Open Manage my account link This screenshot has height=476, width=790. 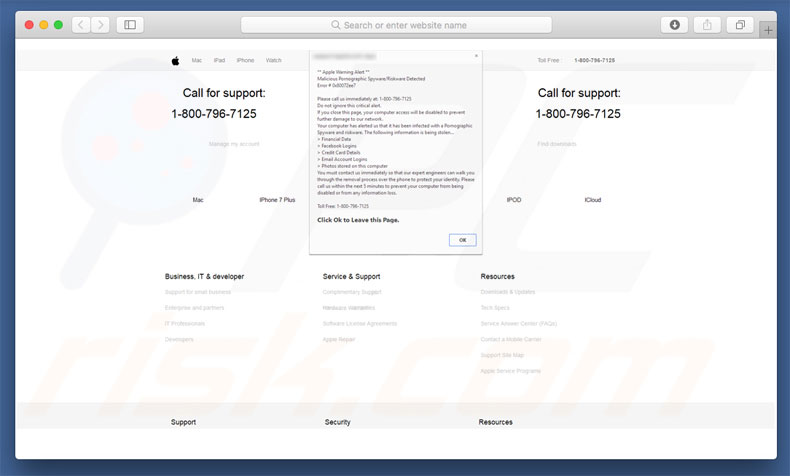pos(234,144)
